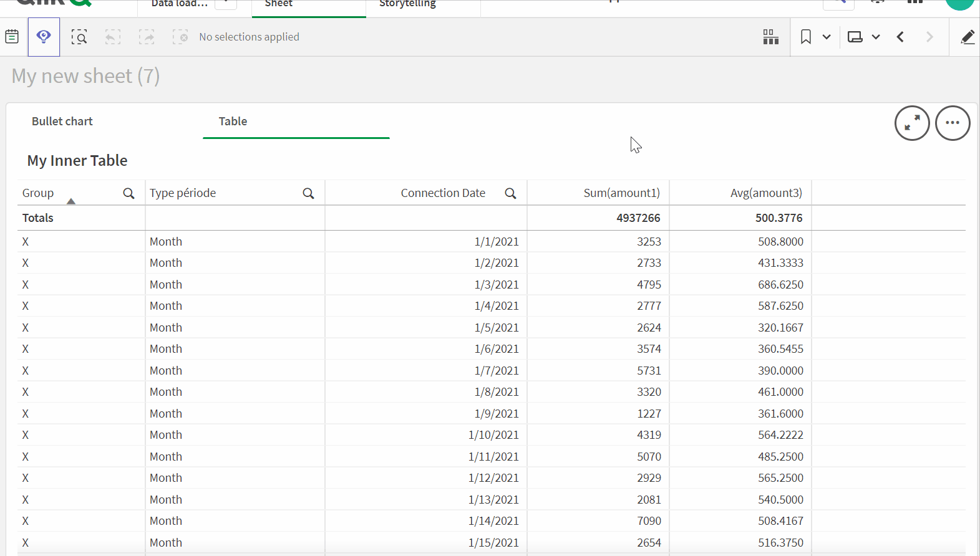980x556 pixels.
Task: Click the value 686.6250 in Avg(amount3)
Action: click(x=781, y=285)
